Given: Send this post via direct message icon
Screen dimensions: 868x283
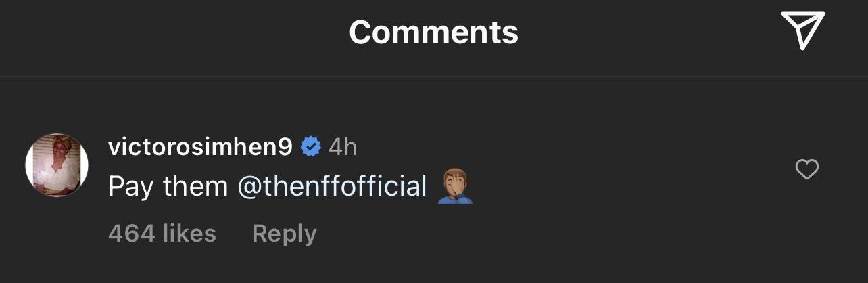Looking at the screenshot, I should (803, 30).
